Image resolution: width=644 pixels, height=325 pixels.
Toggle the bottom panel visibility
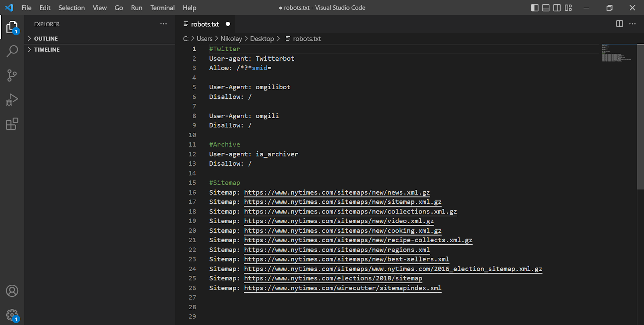[546, 8]
